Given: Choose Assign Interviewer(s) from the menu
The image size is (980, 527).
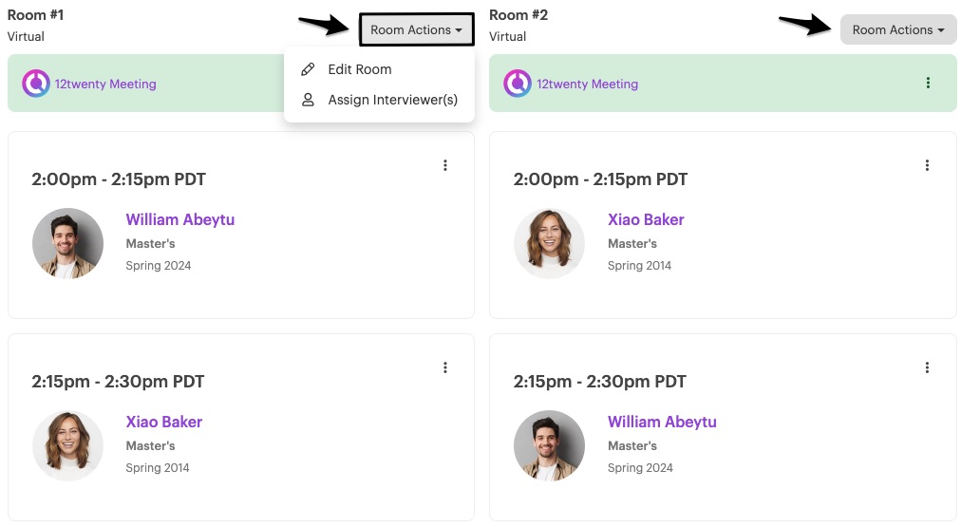Looking at the screenshot, I should pyautogui.click(x=392, y=100).
